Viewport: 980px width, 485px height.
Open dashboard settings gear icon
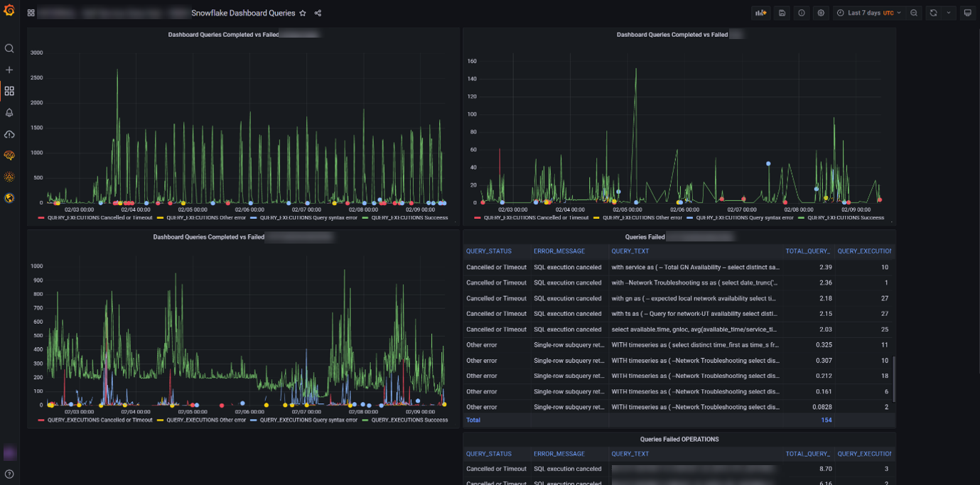[x=821, y=13]
